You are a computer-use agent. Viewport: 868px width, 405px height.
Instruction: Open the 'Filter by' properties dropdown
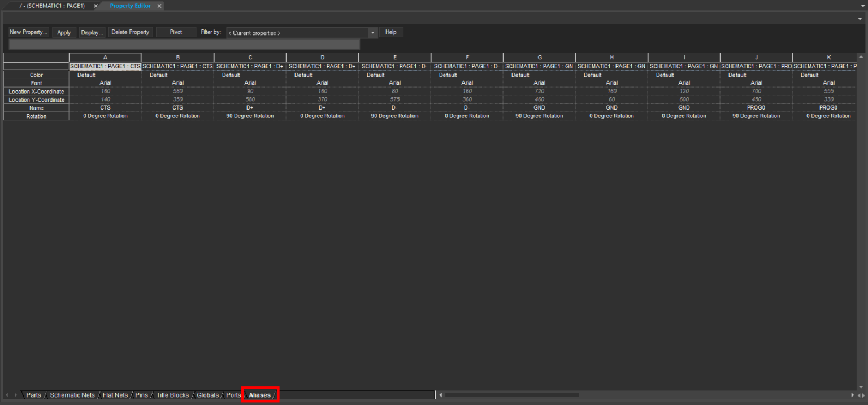coord(372,32)
